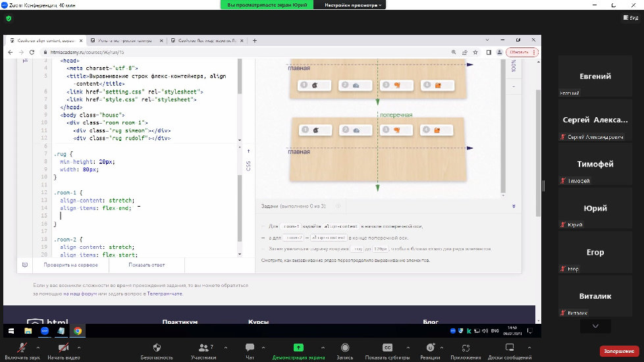Click the red Обновить update button
644x362 pixels.
pyautogui.click(x=522, y=52)
